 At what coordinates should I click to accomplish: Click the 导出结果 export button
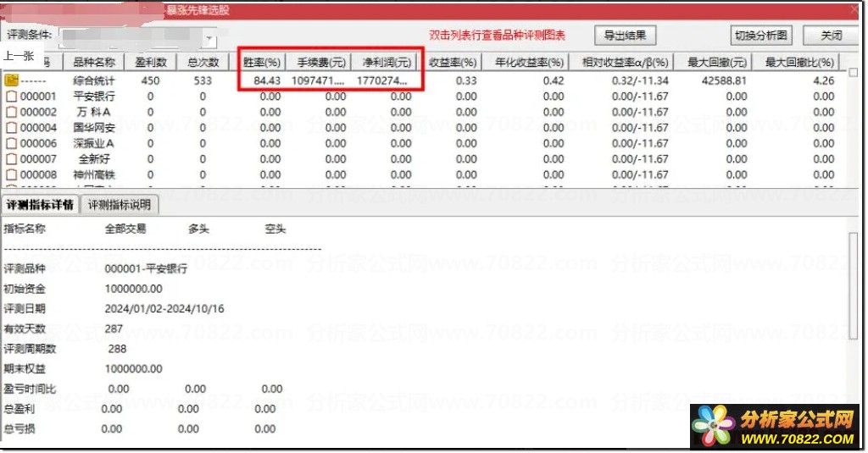pos(625,36)
